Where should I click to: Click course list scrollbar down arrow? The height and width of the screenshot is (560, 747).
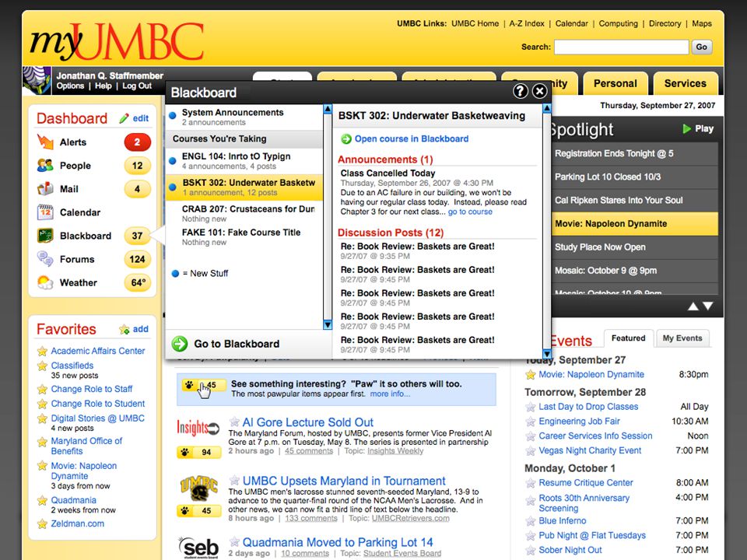point(328,325)
